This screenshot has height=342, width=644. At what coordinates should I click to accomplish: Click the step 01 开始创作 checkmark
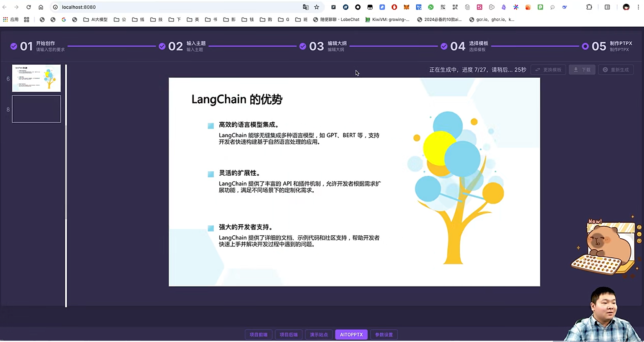click(x=14, y=46)
